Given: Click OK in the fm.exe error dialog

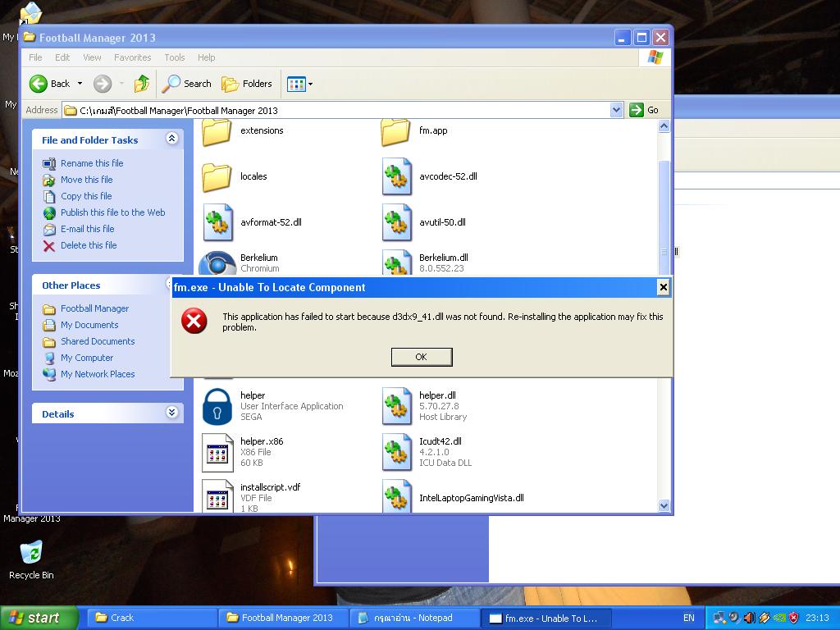Looking at the screenshot, I should [421, 357].
